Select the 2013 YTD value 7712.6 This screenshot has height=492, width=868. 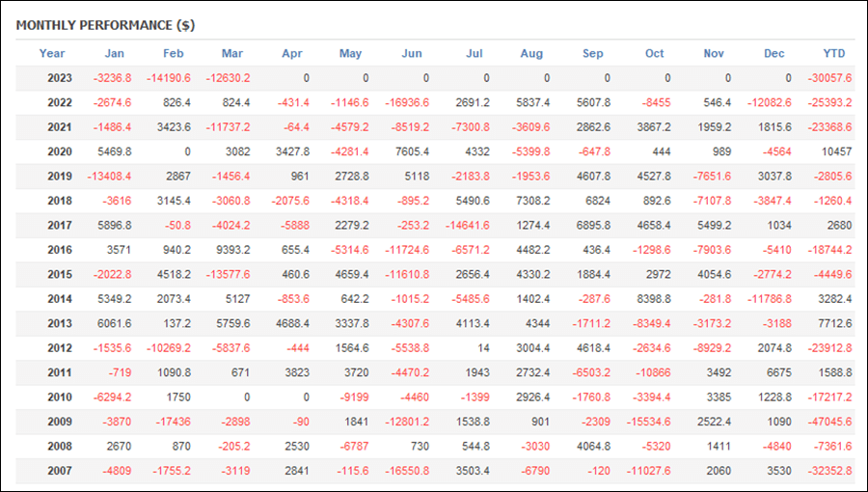pos(835,323)
